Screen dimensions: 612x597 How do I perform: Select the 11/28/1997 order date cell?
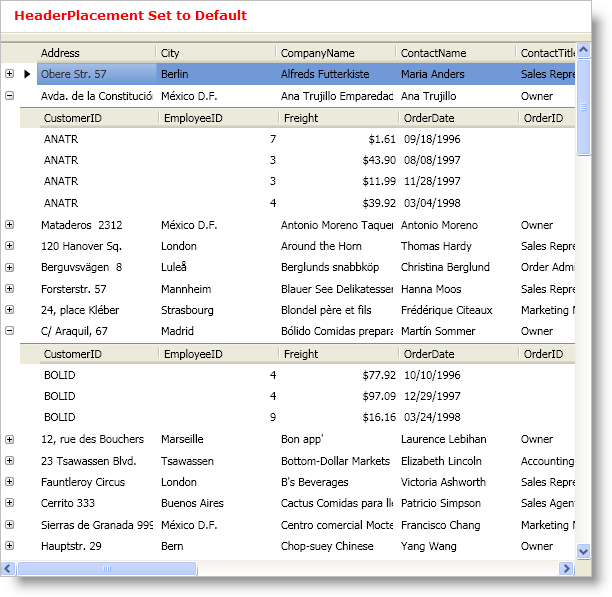459,181
